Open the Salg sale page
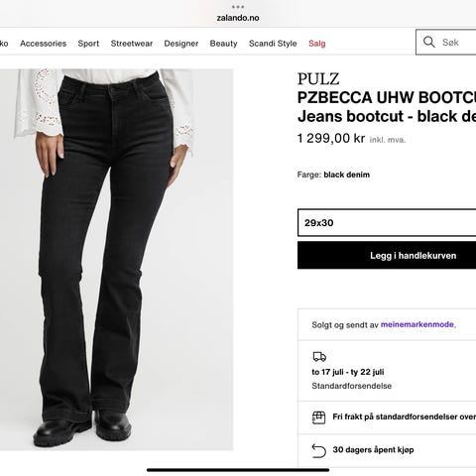The height and width of the screenshot is (476, 476). 317,44
